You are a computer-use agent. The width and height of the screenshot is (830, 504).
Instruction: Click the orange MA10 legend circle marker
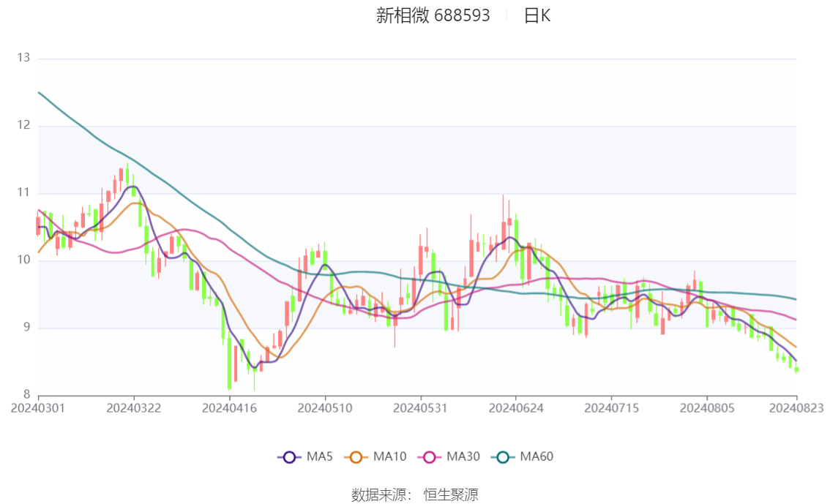(356, 457)
